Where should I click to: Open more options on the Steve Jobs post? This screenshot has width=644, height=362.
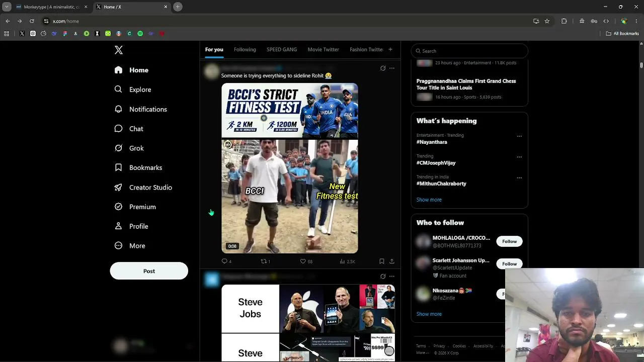pos(392,276)
